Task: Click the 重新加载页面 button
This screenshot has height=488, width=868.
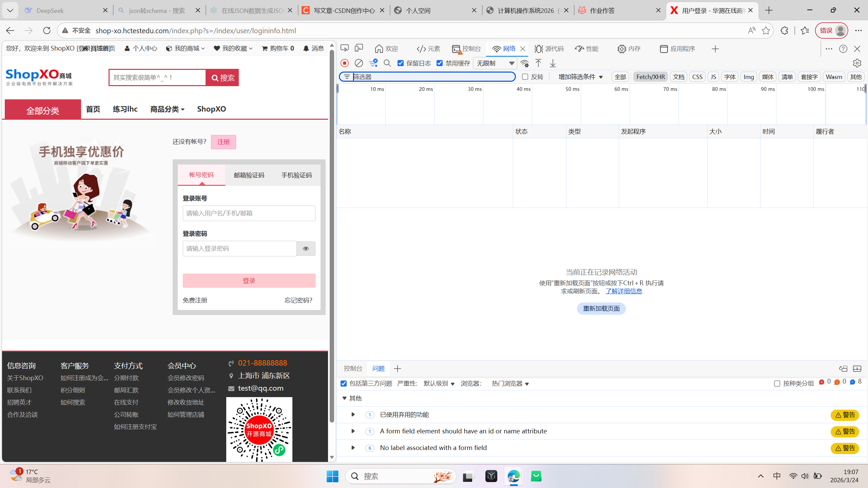Action: [x=601, y=308]
